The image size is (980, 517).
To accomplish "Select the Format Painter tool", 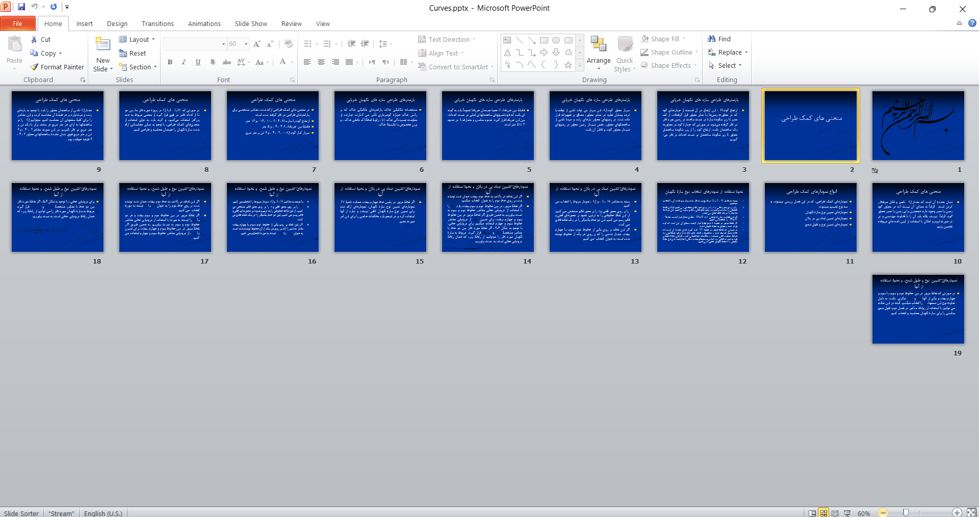I will click(x=57, y=67).
